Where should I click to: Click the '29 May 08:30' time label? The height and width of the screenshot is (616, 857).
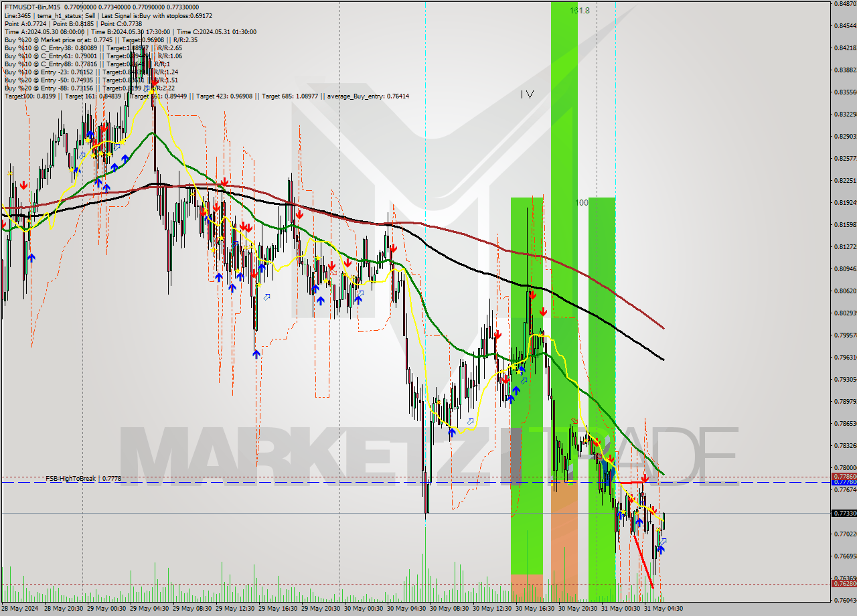click(x=193, y=609)
